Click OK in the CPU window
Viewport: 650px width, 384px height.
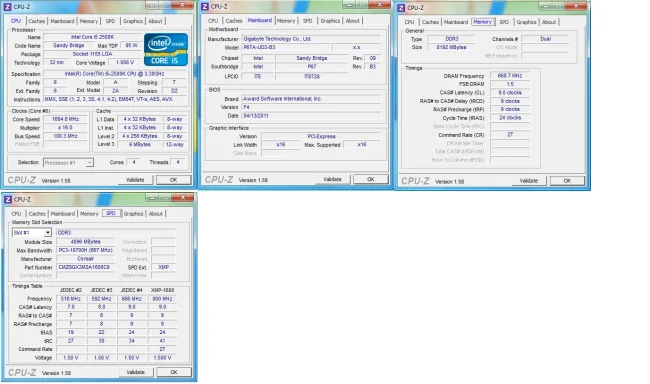coord(174,180)
